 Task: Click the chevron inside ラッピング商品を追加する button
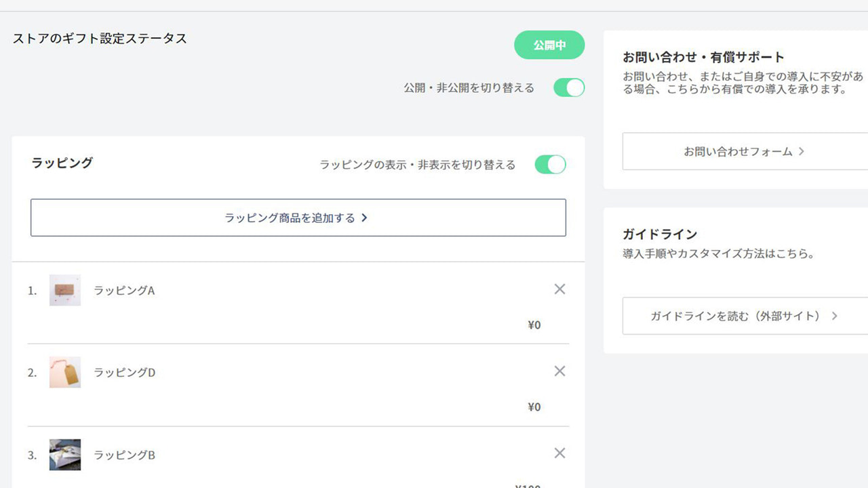(x=364, y=218)
